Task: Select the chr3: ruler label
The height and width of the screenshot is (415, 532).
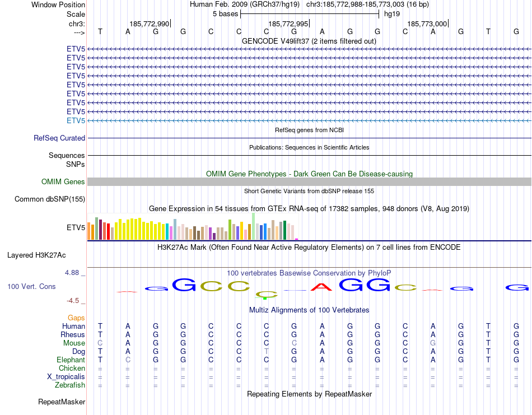Action: (x=77, y=24)
